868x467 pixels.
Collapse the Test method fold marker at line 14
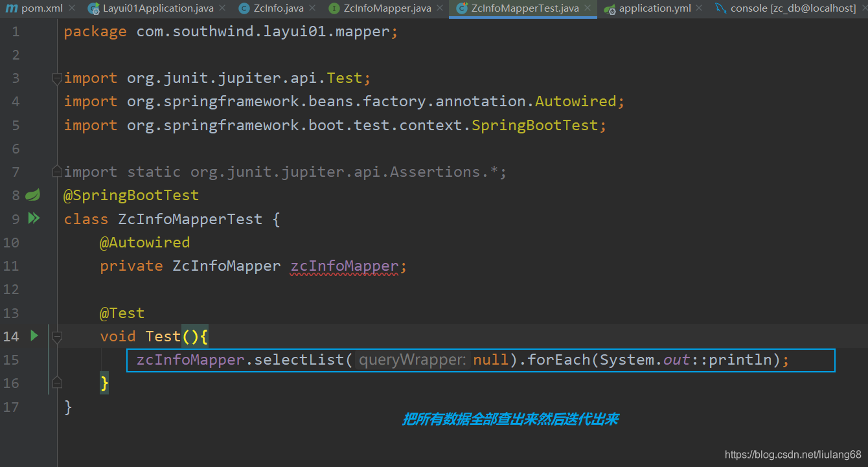click(57, 336)
